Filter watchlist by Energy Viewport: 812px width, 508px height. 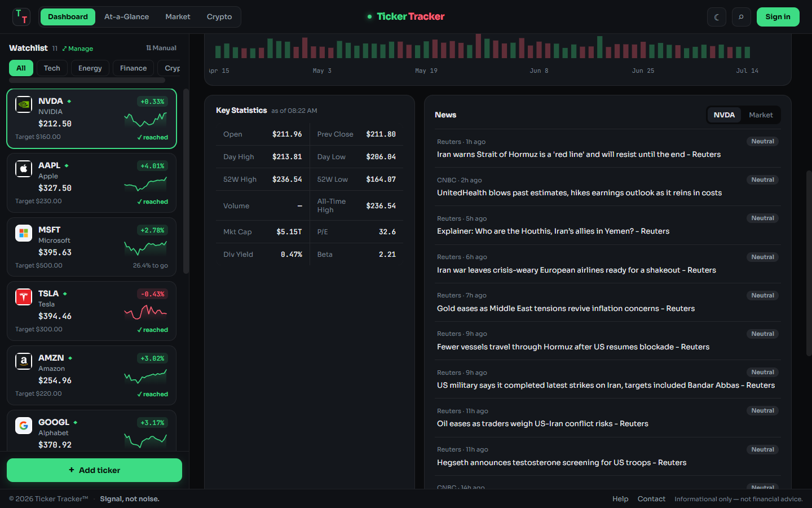[90, 68]
